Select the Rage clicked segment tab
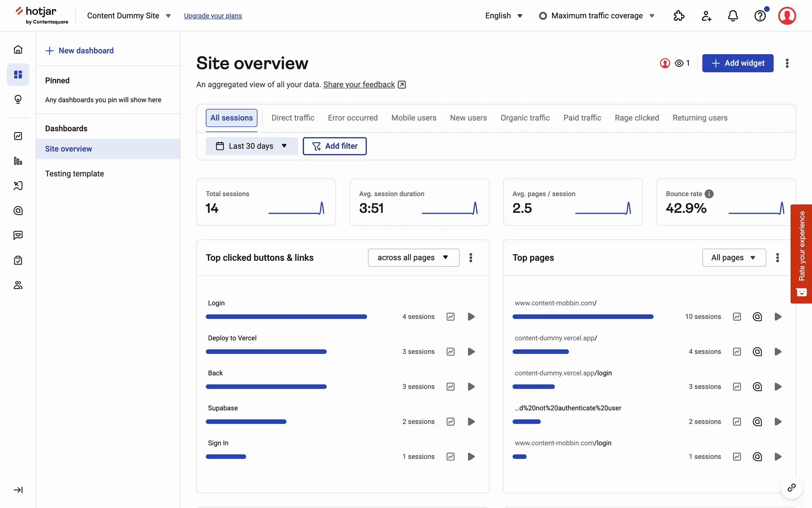The width and height of the screenshot is (812, 508). [636, 118]
